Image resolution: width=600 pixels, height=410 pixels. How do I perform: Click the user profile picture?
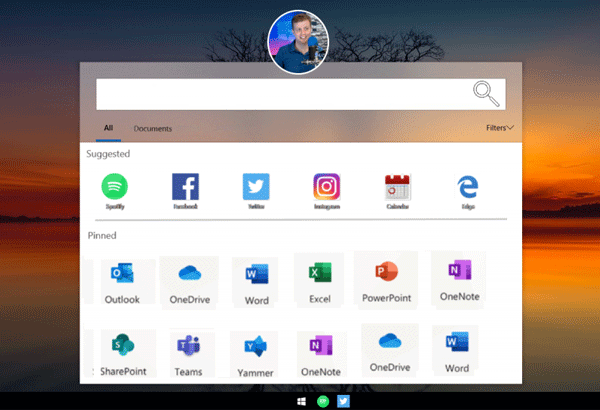pyautogui.click(x=298, y=42)
